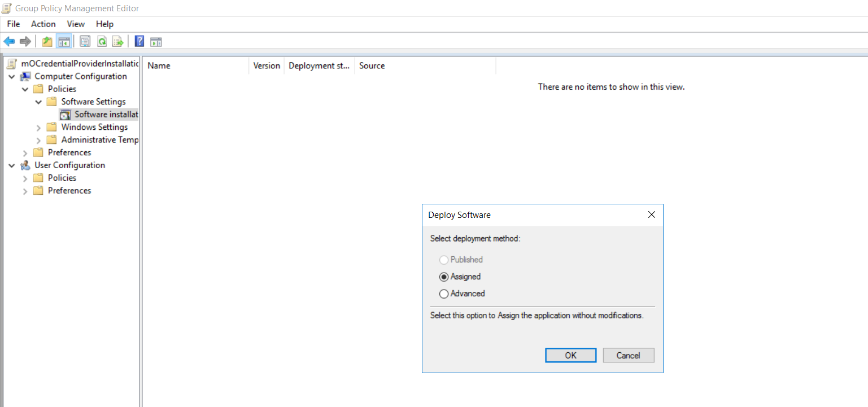Click the Forward arrow toolbar icon

(x=25, y=41)
